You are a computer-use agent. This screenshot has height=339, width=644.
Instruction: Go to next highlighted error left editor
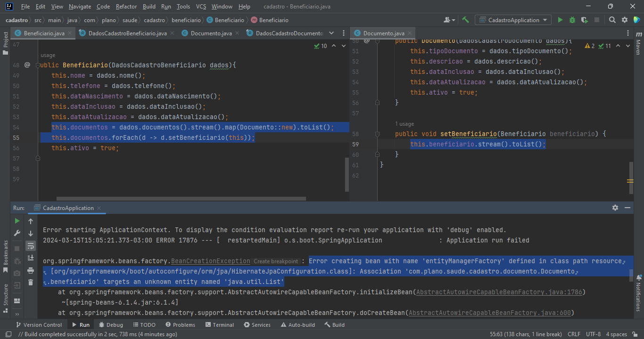click(344, 46)
